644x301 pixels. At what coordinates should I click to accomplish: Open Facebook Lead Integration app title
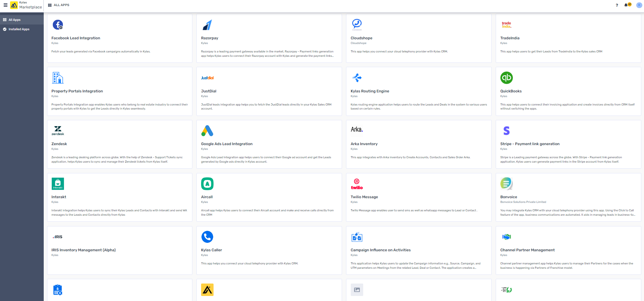click(76, 38)
